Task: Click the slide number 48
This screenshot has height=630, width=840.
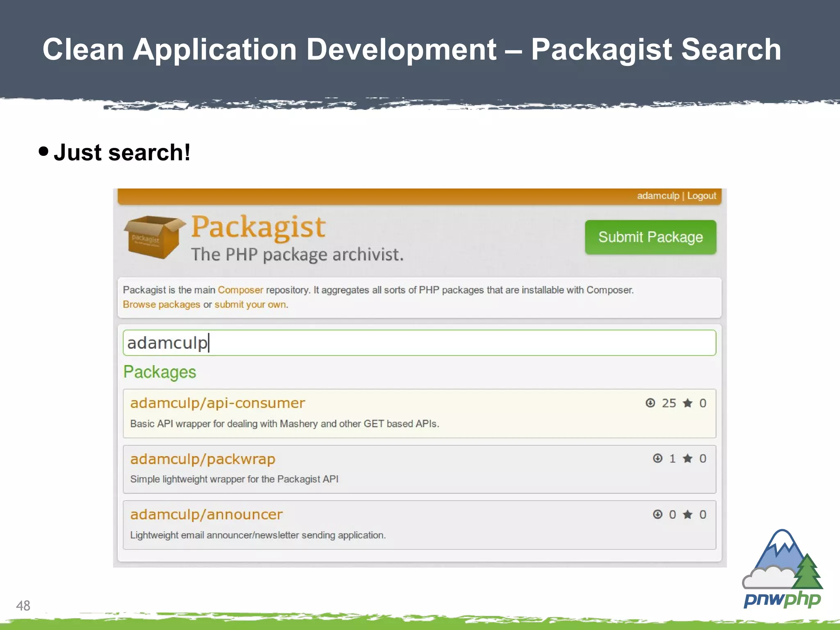Action: [x=23, y=605]
